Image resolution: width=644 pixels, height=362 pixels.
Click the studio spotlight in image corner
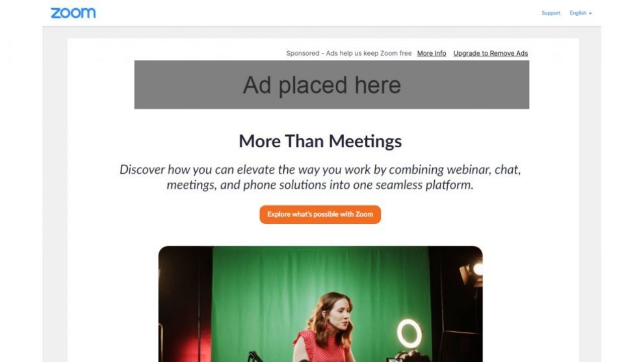coord(472,272)
